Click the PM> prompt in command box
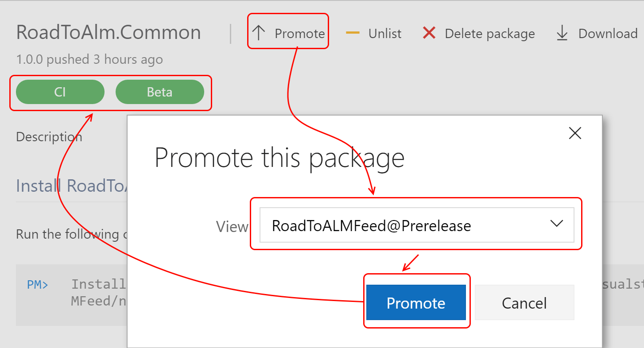 pyautogui.click(x=38, y=284)
